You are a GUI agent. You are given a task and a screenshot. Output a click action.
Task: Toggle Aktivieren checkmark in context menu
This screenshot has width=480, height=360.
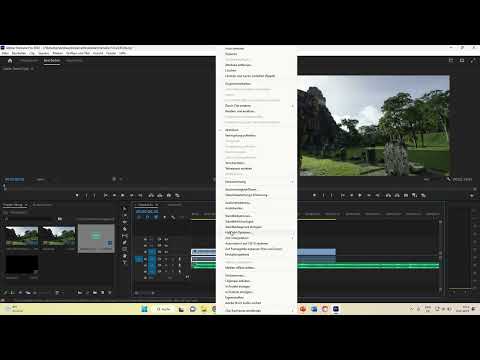point(220,130)
